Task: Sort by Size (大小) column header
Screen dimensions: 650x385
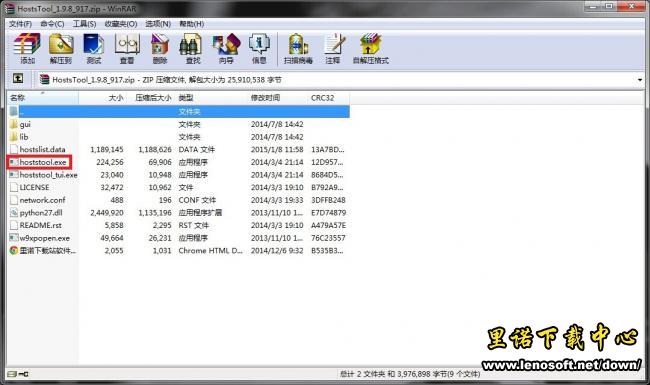Action: (x=102, y=98)
